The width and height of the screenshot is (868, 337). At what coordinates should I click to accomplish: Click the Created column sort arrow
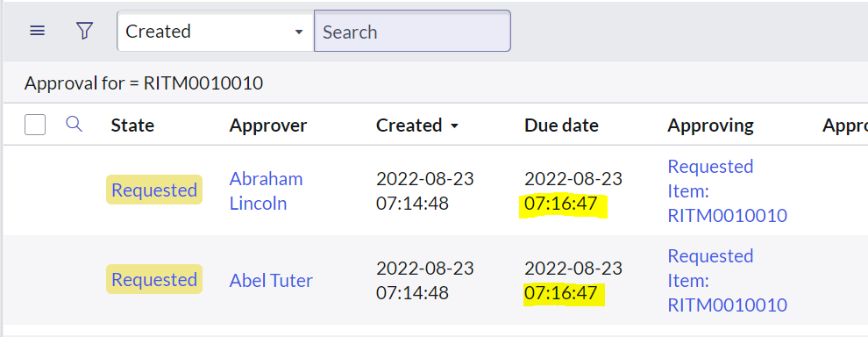(454, 126)
